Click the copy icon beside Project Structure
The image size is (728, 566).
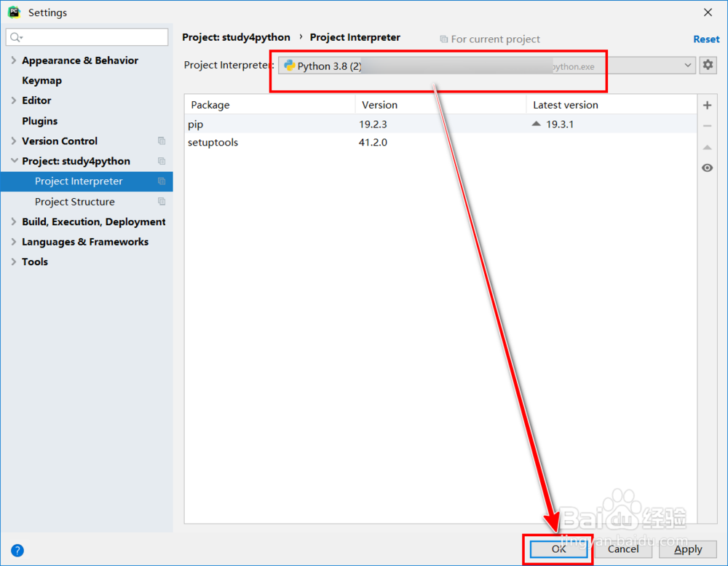[162, 201]
